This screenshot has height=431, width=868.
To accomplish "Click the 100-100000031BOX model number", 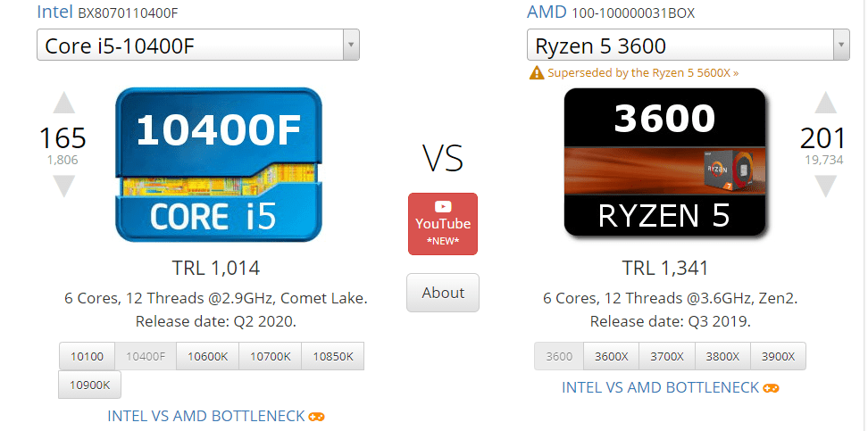I will click(633, 12).
